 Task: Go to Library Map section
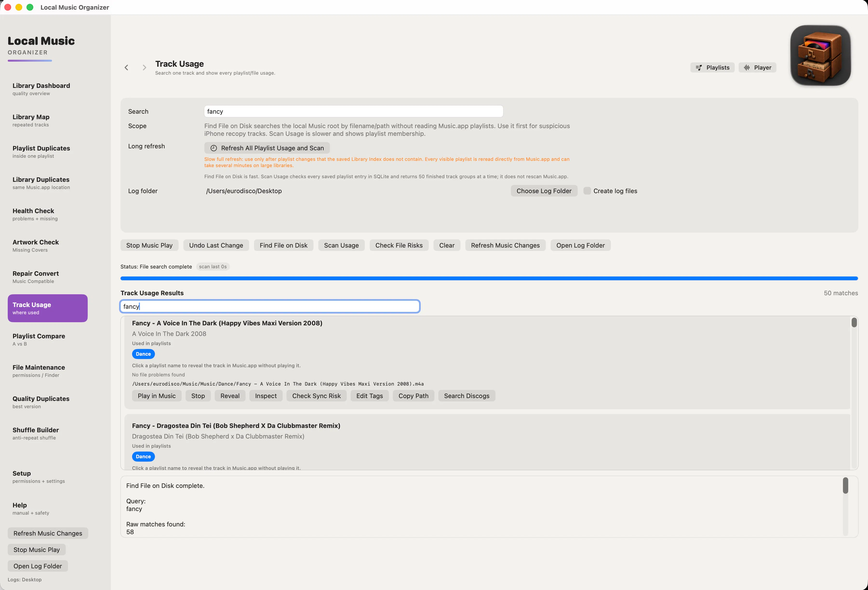48,121
